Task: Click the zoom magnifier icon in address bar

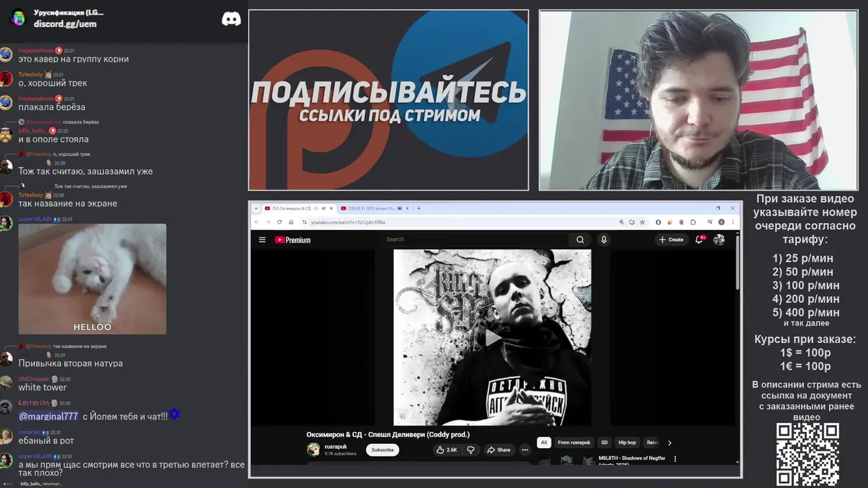Action: [621, 222]
